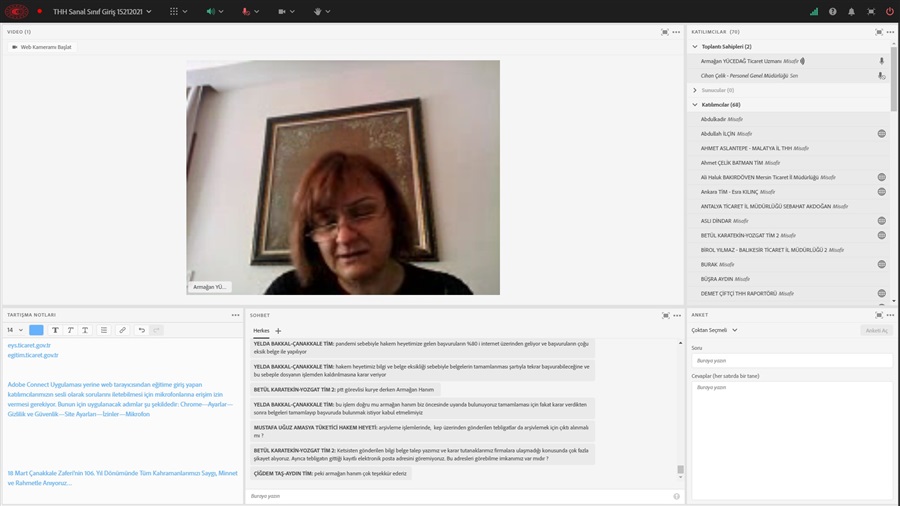Select participant Ahmet ÇELİK BATMAN TİM

click(788, 163)
